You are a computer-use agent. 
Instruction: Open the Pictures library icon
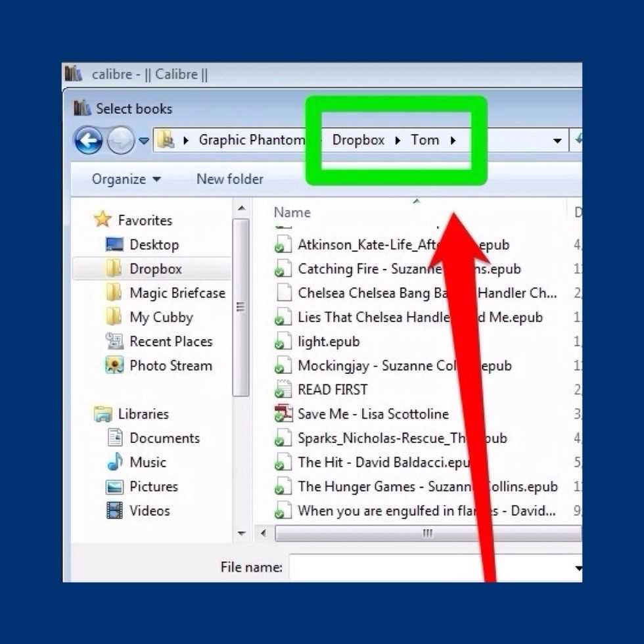pyautogui.click(x=114, y=486)
